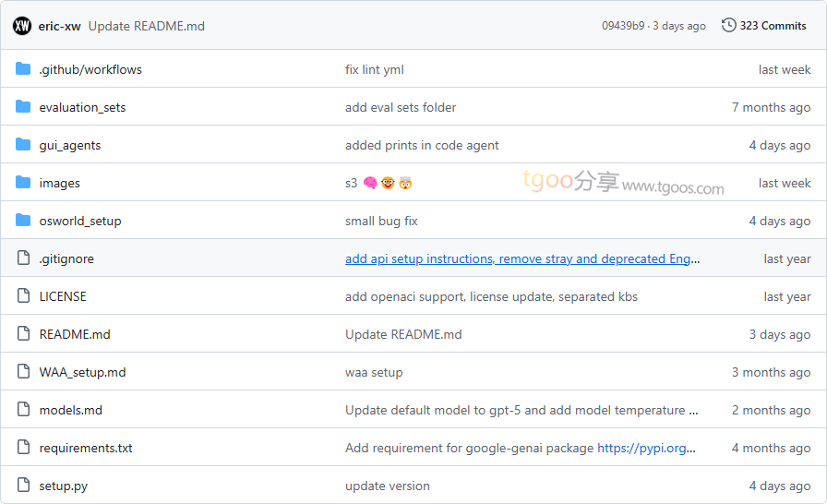Click the .github/workflows folder icon
The width and height of the screenshot is (827, 504).
(23, 69)
